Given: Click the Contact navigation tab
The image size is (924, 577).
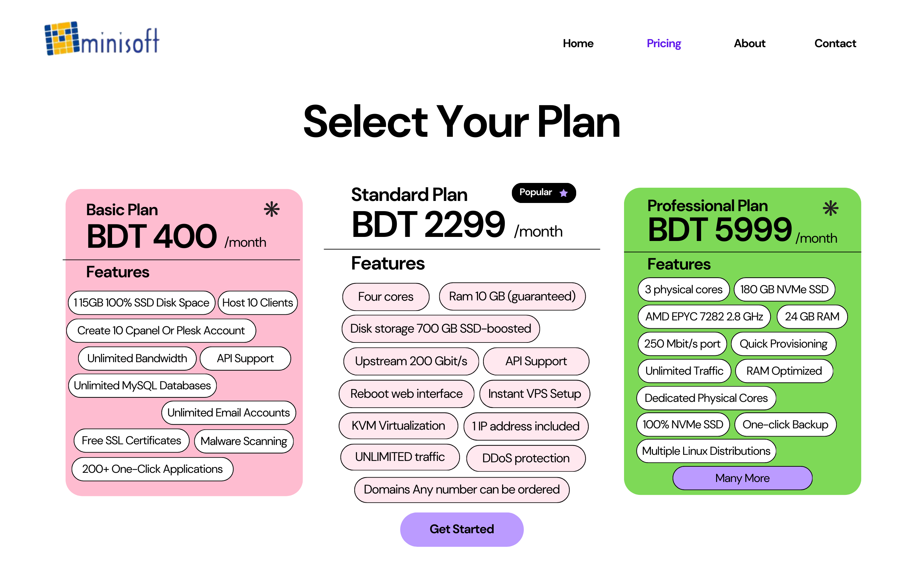Looking at the screenshot, I should [834, 42].
